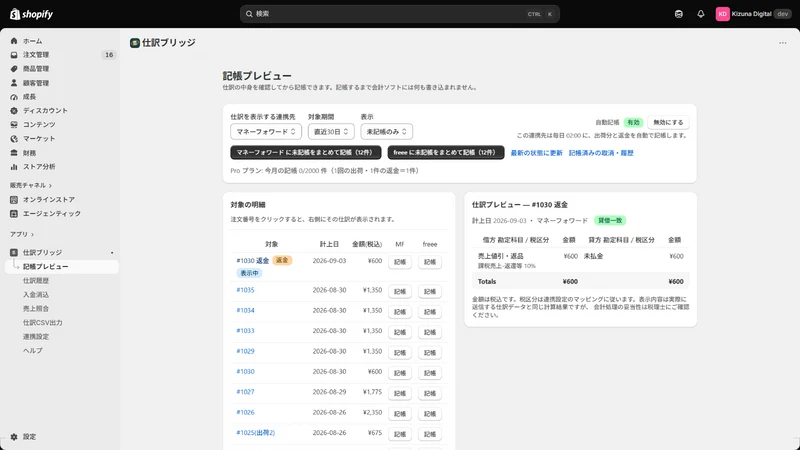Open the ディスカウント icon in the sidebar
The width and height of the screenshot is (800, 450).
pos(14,111)
